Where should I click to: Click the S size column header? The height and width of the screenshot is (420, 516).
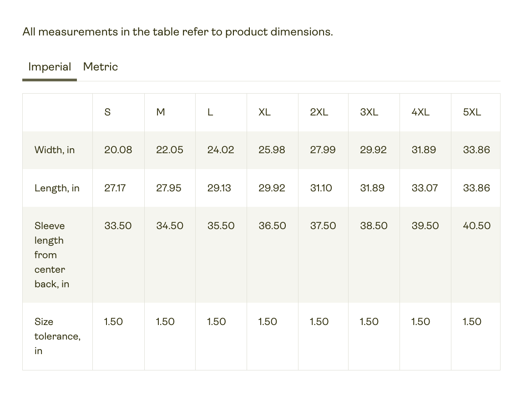click(107, 112)
